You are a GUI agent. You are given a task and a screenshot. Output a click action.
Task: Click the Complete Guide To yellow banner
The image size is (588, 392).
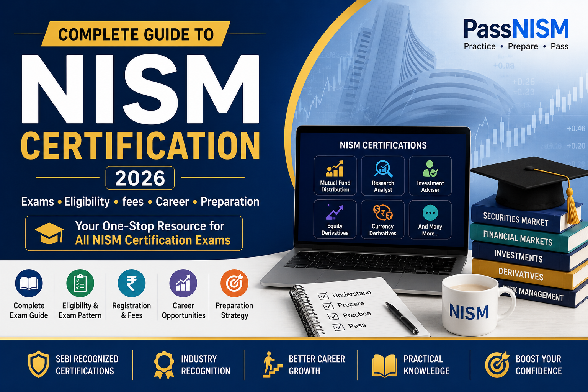[x=136, y=34]
